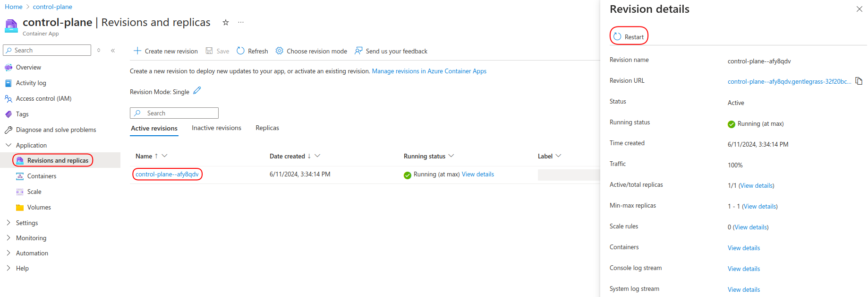This screenshot has height=297, width=868.
Task: Open the Date created column filter chevron
Action: click(x=317, y=156)
